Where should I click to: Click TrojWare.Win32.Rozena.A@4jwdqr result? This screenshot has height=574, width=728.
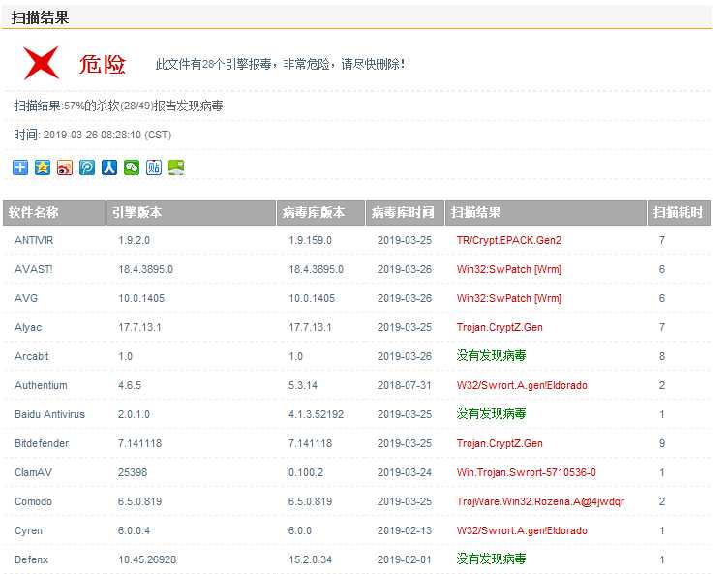pos(540,501)
